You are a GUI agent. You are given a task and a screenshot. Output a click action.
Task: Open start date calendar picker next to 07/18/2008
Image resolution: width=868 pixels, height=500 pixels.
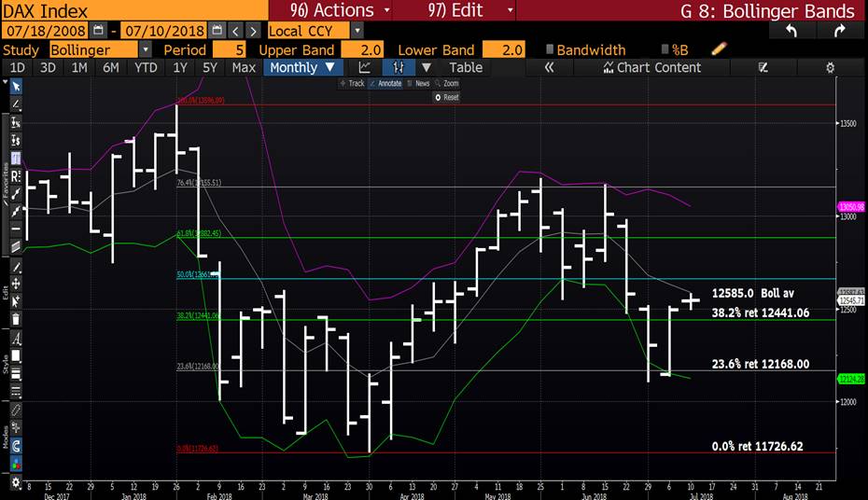point(98,31)
